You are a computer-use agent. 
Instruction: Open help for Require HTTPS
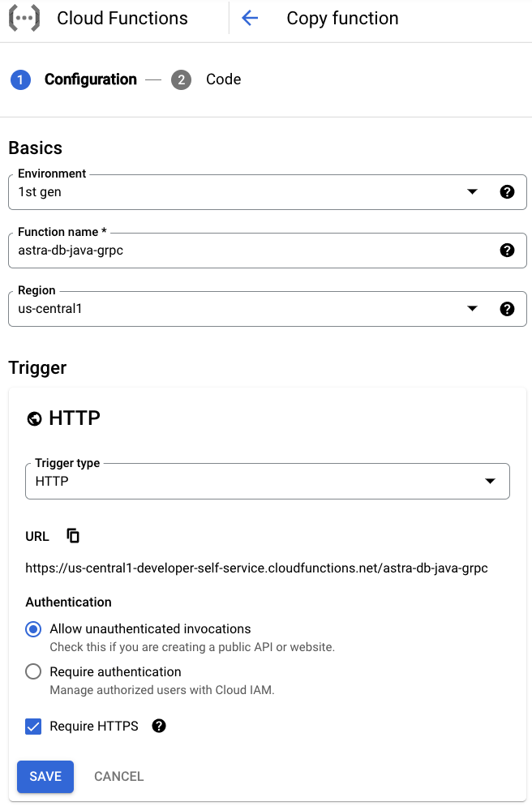coord(159,726)
